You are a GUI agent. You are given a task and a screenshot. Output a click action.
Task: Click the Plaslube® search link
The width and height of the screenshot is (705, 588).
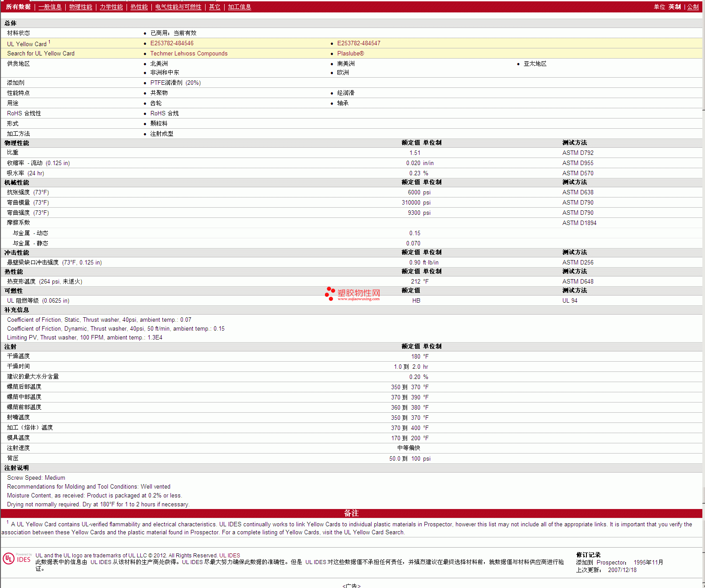[x=350, y=54]
